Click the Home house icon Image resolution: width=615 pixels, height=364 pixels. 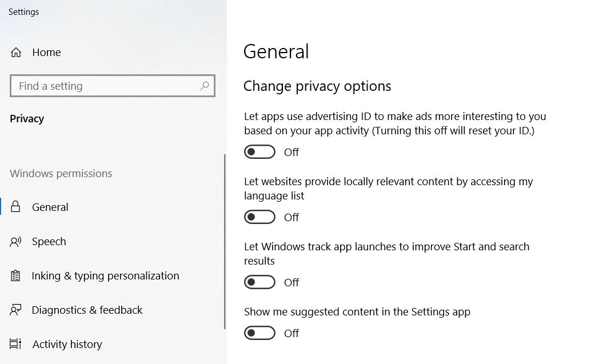click(x=16, y=53)
